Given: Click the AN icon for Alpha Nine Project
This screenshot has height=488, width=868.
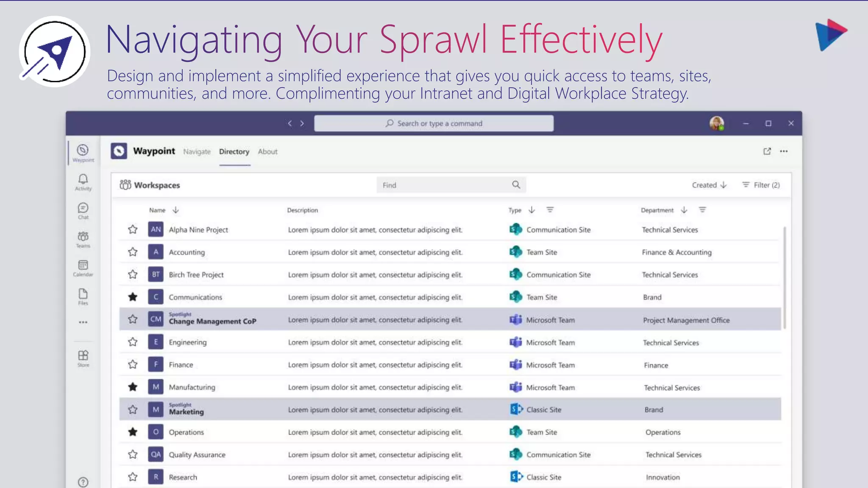Looking at the screenshot, I should [x=156, y=230].
